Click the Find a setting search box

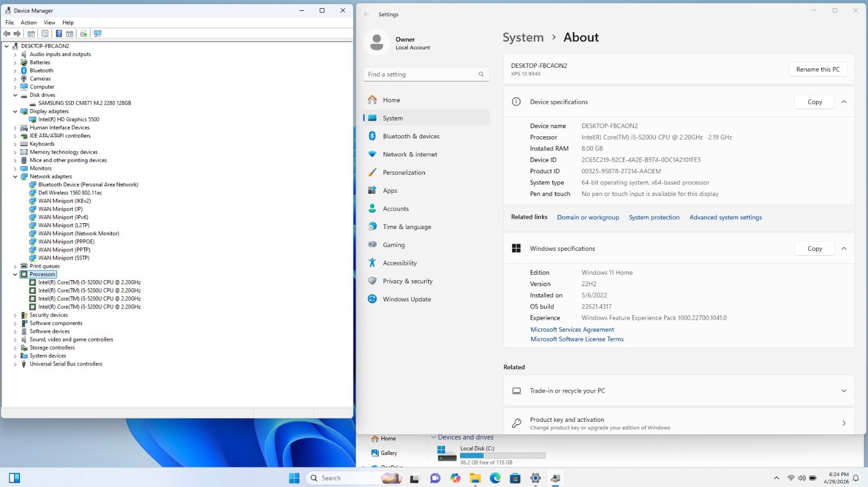pos(426,74)
